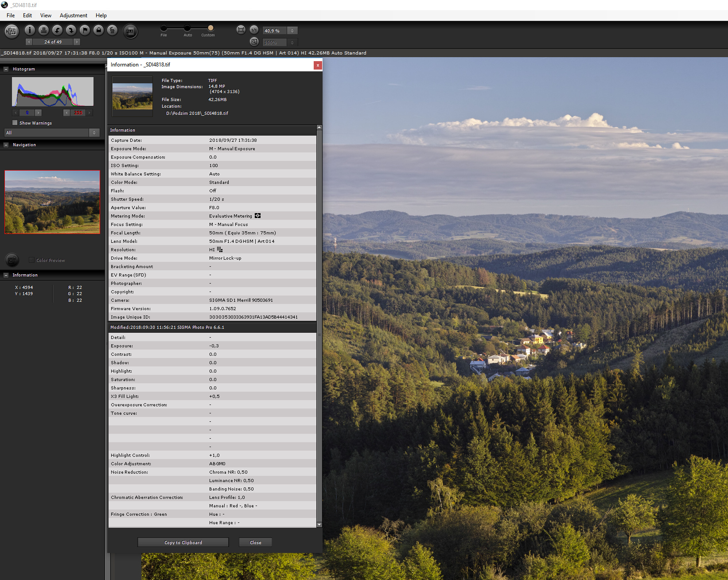Click Copy to Clipboard button

tap(183, 542)
